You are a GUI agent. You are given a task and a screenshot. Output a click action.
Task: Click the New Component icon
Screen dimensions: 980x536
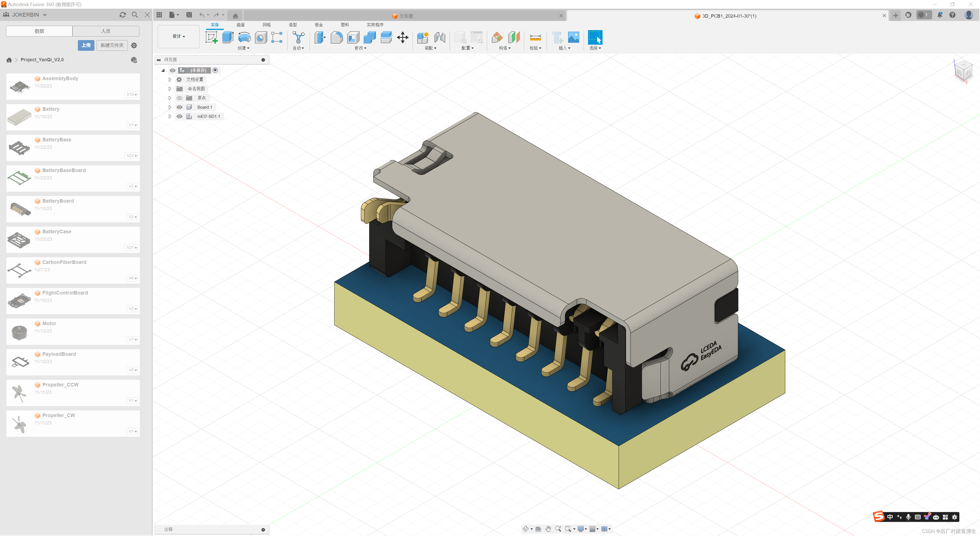tap(423, 37)
